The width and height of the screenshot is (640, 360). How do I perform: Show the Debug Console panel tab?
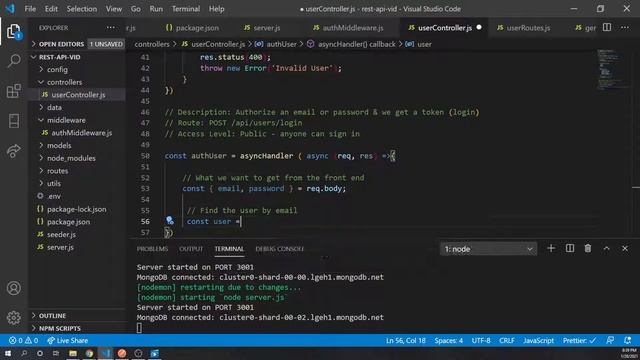pyautogui.click(x=280, y=249)
